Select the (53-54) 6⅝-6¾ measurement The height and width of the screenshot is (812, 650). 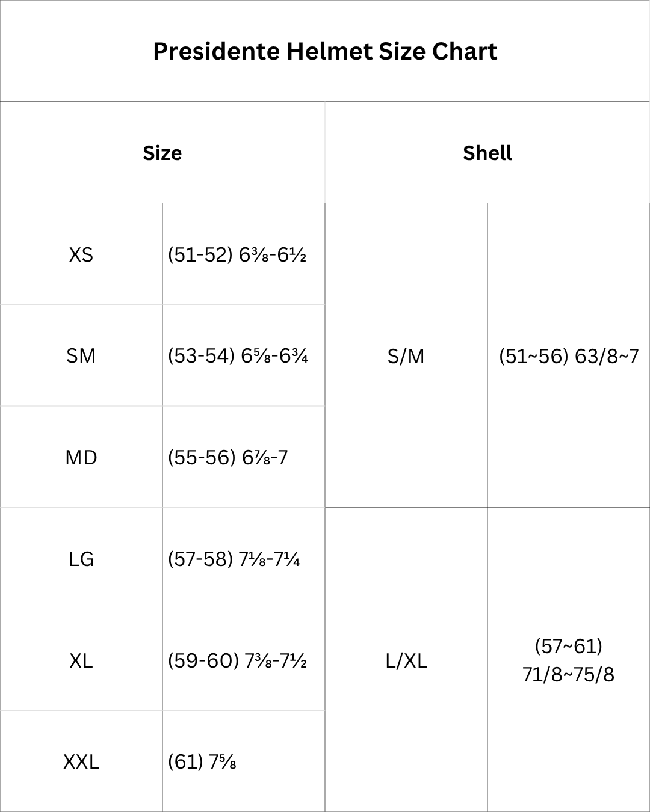[238, 356]
